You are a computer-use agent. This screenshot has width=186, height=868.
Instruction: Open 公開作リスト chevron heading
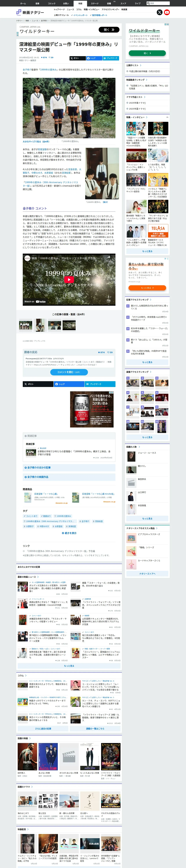134,65
